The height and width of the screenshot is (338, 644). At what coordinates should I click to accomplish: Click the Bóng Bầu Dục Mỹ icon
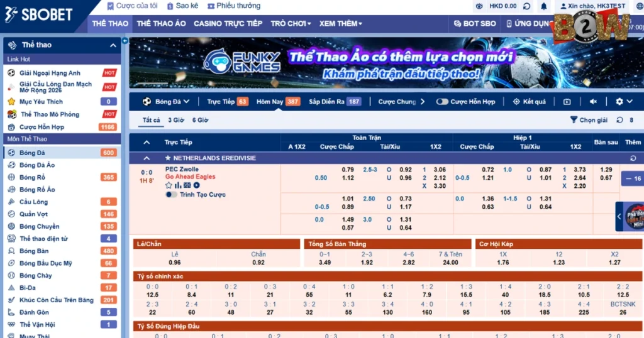[x=11, y=263]
